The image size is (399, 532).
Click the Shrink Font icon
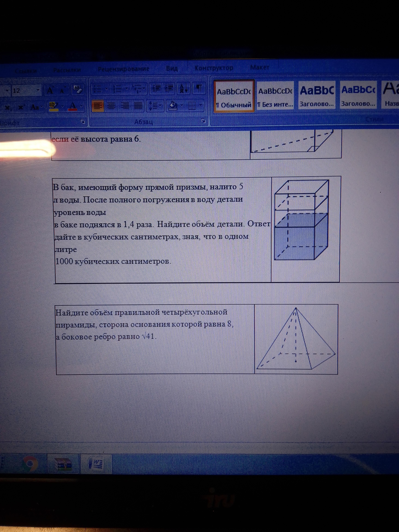[63, 90]
